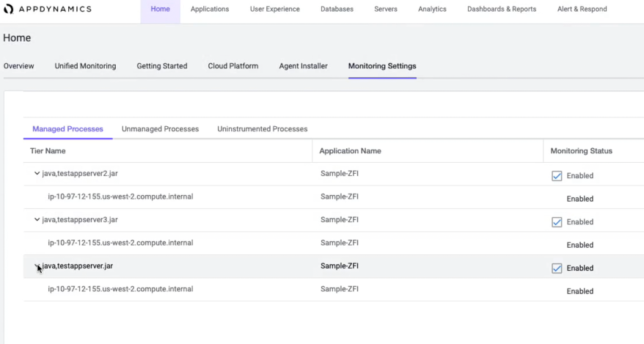The height and width of the screenshot is (344, 644).
Task: Click Enabled status of node under testappserver.jar
Action: coord(580,291)
